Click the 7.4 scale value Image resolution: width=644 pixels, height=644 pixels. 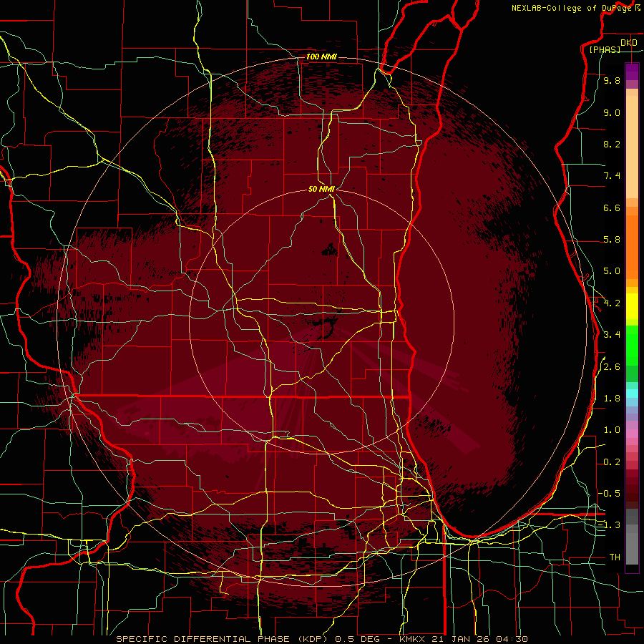(612, 176)
